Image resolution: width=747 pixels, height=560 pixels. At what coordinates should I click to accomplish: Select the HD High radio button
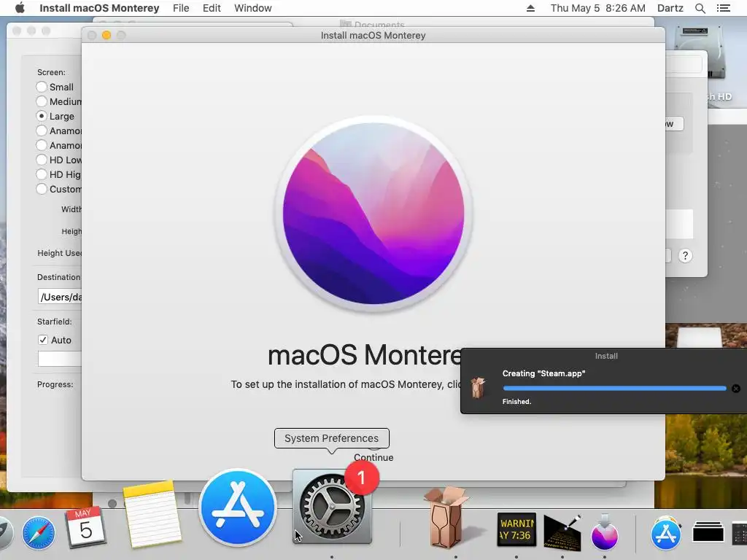point(42,174)
